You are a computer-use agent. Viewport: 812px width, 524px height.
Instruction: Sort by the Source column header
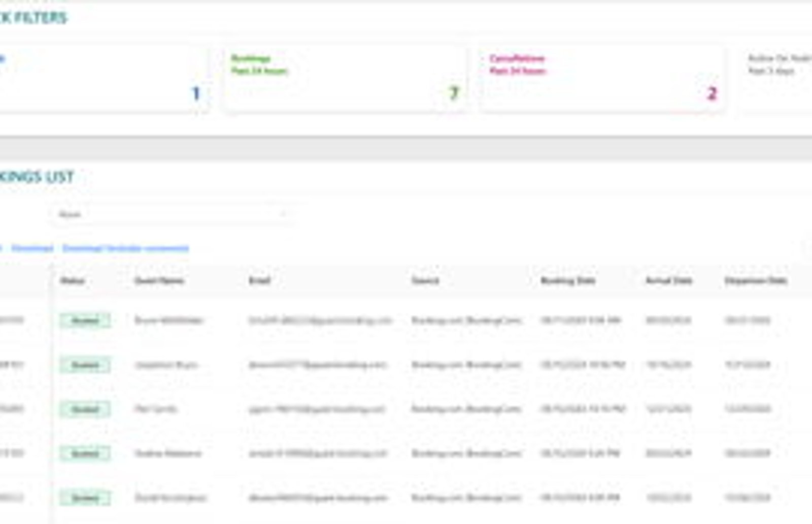click(x=425, y=281)
